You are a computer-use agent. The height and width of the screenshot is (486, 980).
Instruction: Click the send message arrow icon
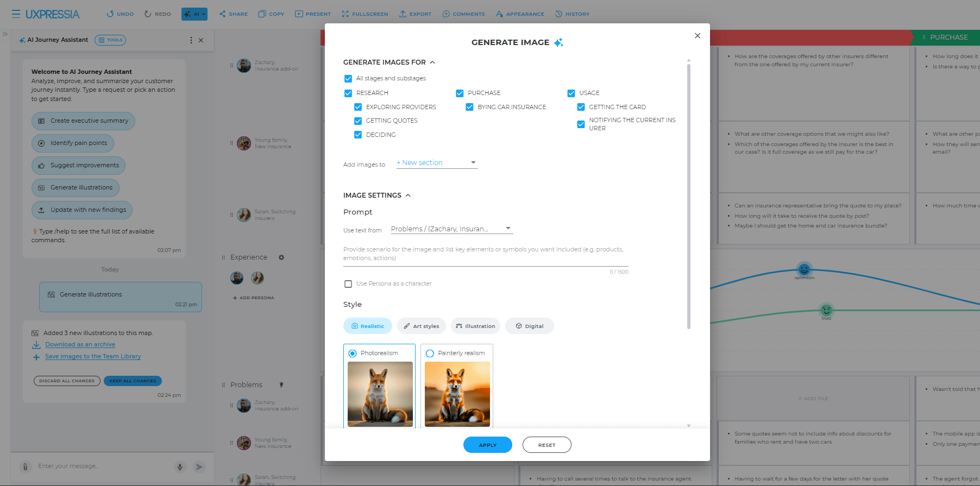coord(199,466)
